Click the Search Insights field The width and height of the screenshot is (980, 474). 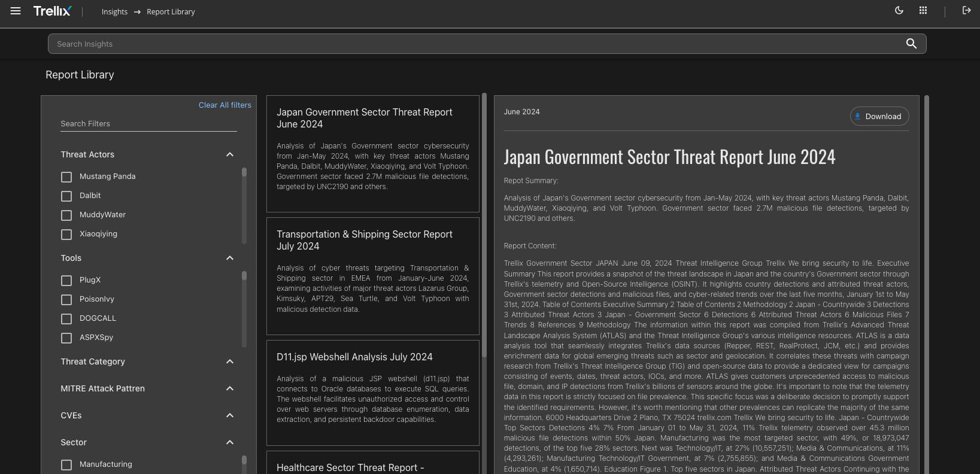click(x=487, y=44)
